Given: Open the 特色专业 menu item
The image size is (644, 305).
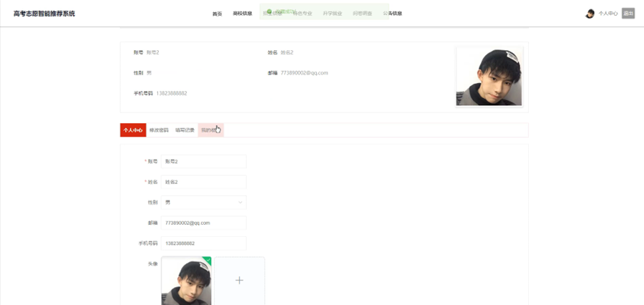Looking at the screenshot, I should [x=302, y=14].
